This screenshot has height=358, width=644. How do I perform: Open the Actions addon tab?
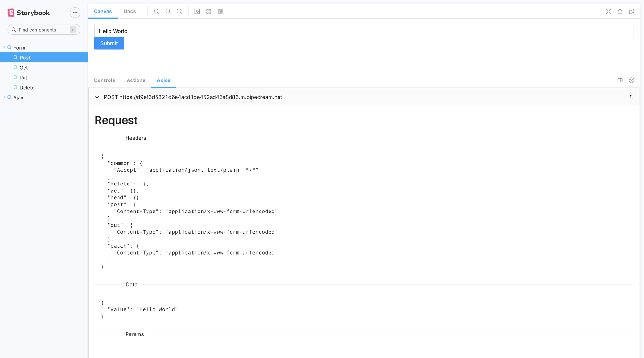(x=136, y=80)
